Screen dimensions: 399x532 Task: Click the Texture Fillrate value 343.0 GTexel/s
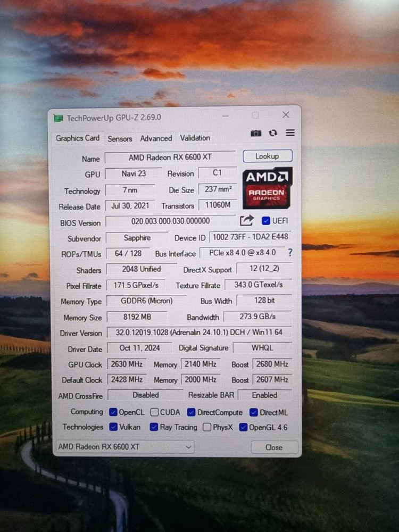pos(258,284)
